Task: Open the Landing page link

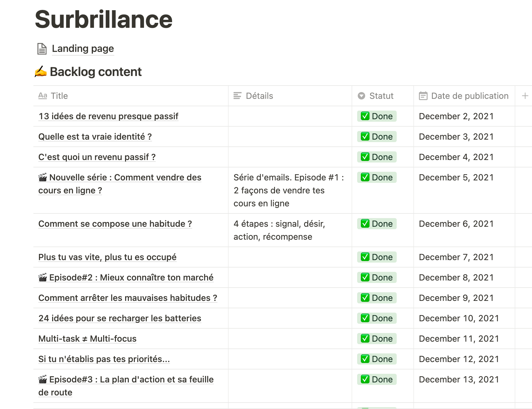Action: point(83,49)
